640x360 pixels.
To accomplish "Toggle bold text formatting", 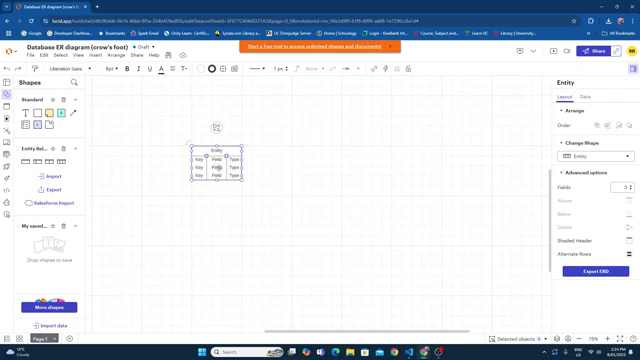I will pyautogui.click(x=127, y=69).
